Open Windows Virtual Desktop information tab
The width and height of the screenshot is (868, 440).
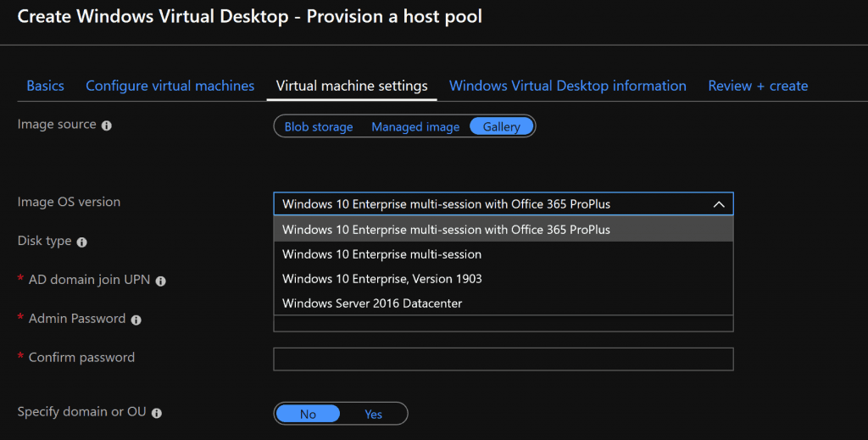click(x=567, y=86)
